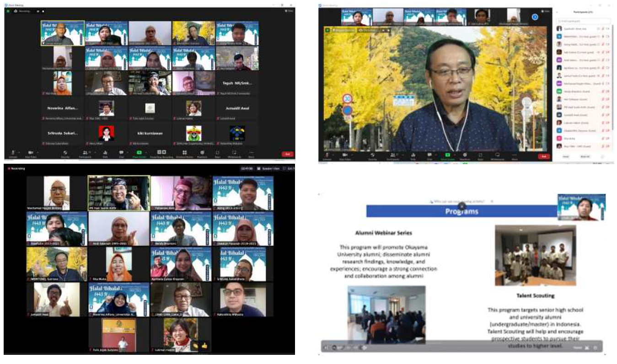Expand audio options arrow beside Unmute, top-left window

coord(18,151)
